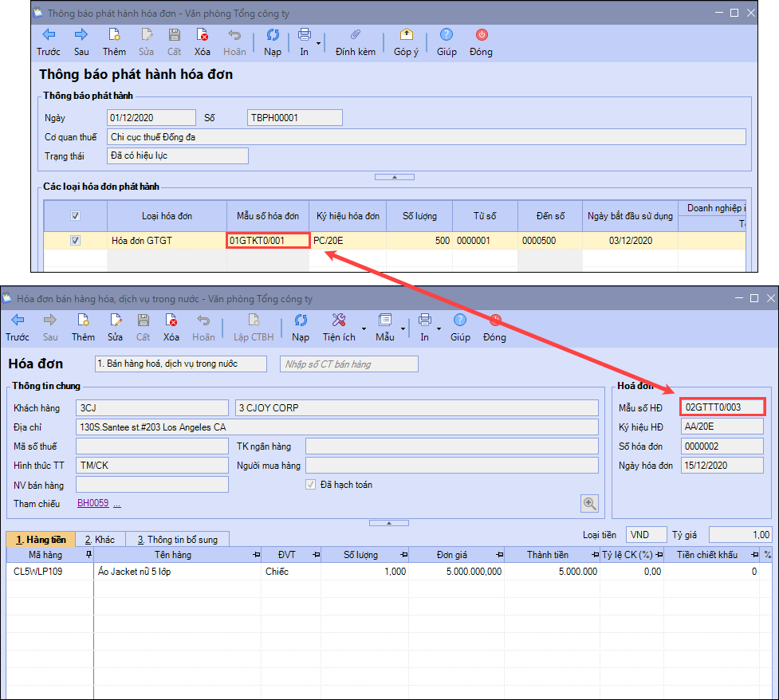The width and height of the screenshot is (779, 700).
Task: Click Đính kèm paperclip icon
Action: pyautogui.click(x=356, y=35)
